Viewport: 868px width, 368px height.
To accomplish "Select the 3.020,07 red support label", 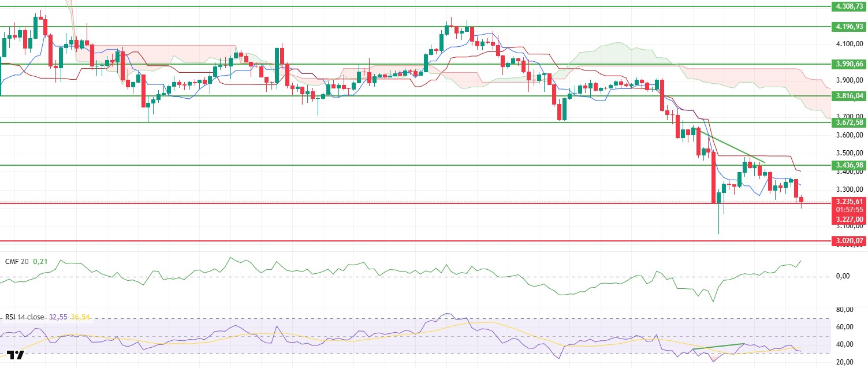I will coord(849,241).
